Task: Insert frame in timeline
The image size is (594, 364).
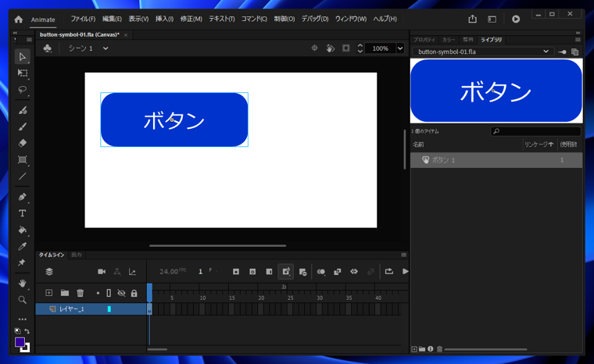Action: pyautogui.click(x=270, y=272)
